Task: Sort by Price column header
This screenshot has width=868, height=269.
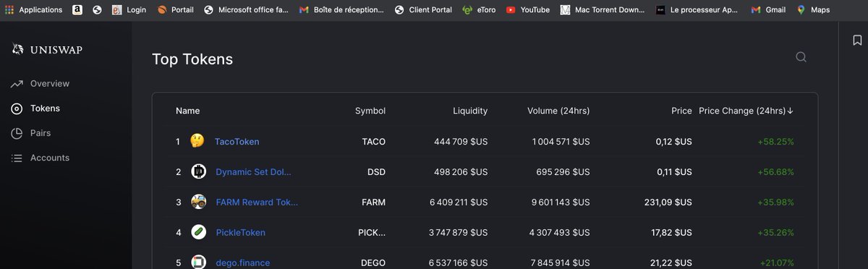Action: [681, 111]
